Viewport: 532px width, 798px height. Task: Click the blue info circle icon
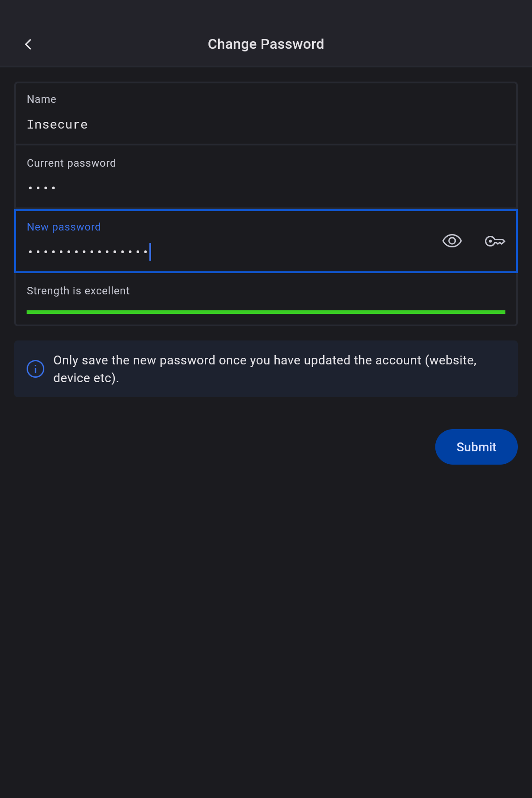click(35, 369)
